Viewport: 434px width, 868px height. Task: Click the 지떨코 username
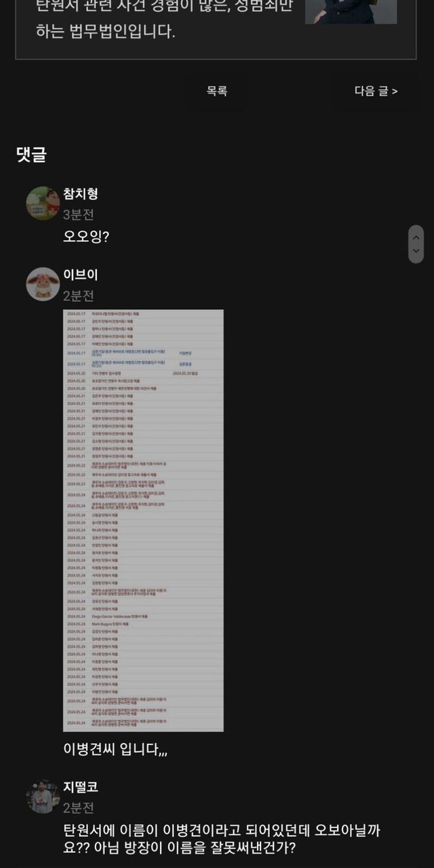pyautogui.click(x=81, y=787)
